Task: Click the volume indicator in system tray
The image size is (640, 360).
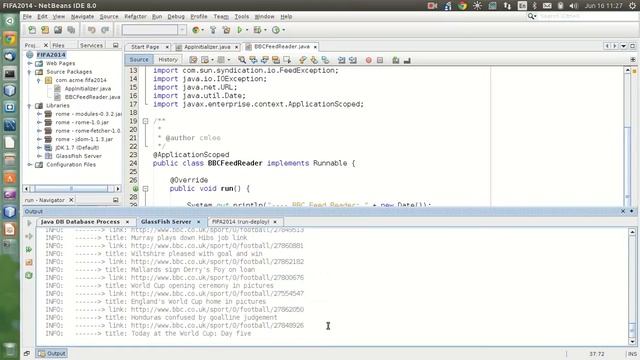Action: [573, 6]
